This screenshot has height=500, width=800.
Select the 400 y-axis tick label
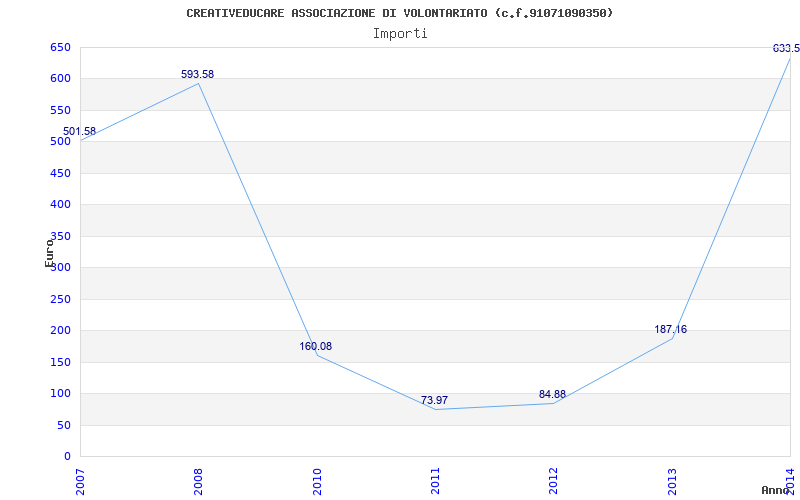click(60, 205)
